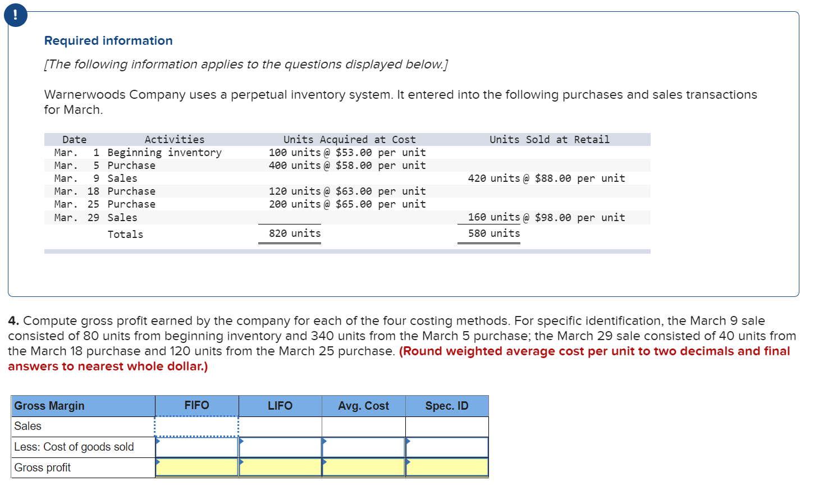Click the 'Gross profit' row label
This screenshot has width=837, height=504.
click(43, 468)
